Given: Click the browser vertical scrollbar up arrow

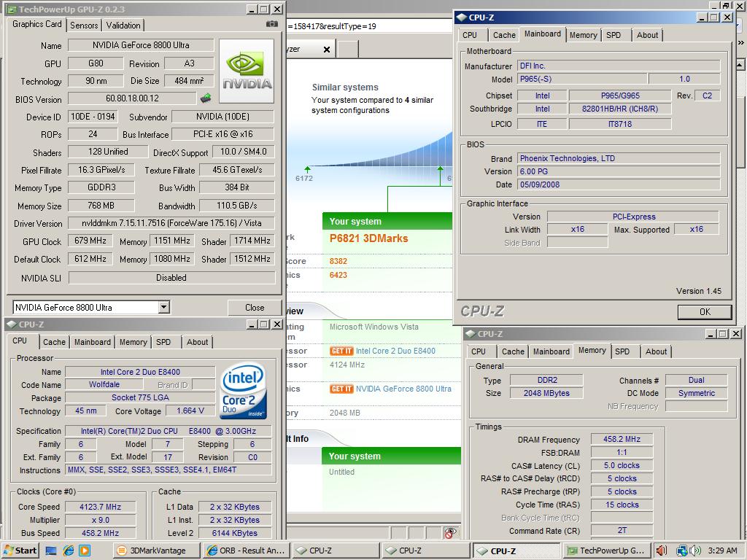Looking at the screenshot, I should pyautogui.click(x=740, y=64).
